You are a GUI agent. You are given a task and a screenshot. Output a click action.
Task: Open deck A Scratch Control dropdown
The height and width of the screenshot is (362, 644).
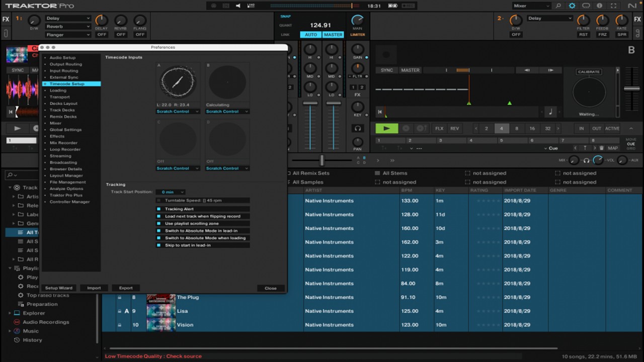(x=178, y=112)
